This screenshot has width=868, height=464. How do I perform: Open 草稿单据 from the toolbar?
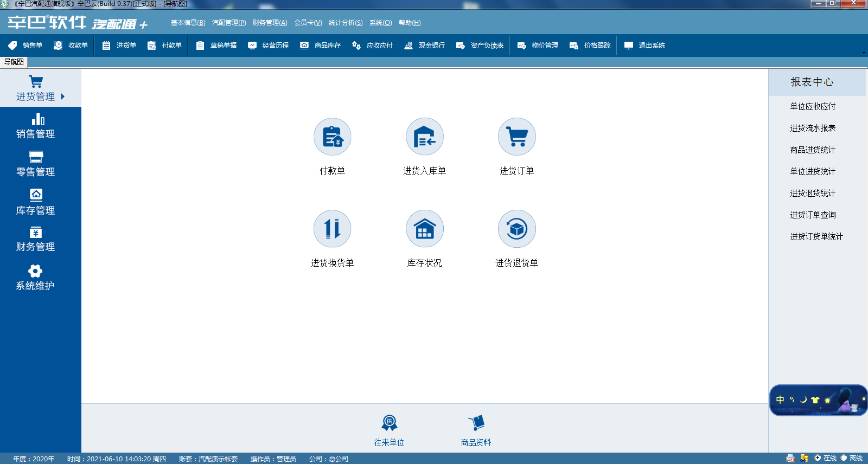[x=216, y=46]
